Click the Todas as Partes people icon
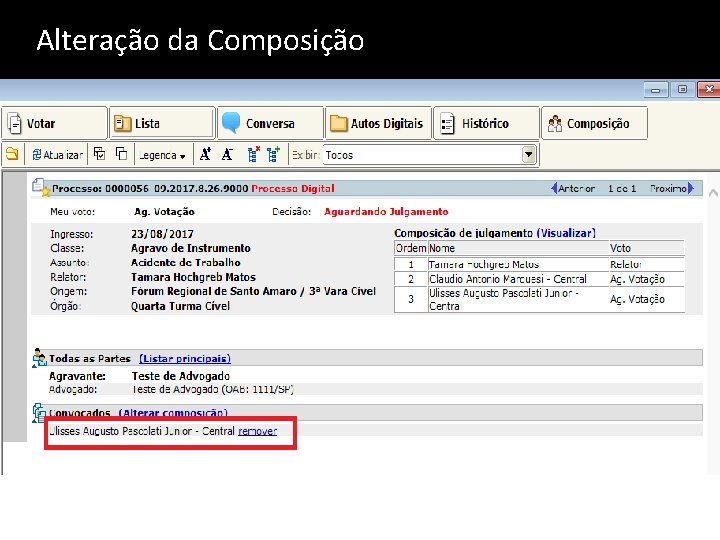This screenshot has width=720, height=540. click(39, 358)
